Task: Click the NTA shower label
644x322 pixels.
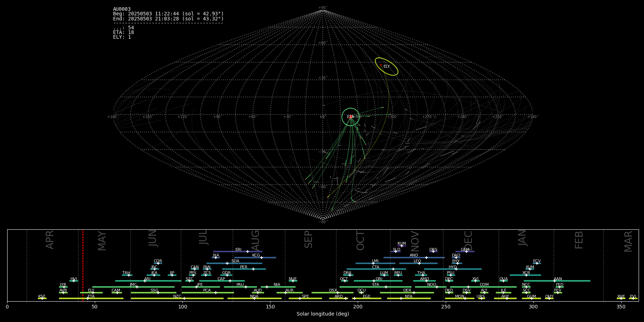Action: click(409, 297)
